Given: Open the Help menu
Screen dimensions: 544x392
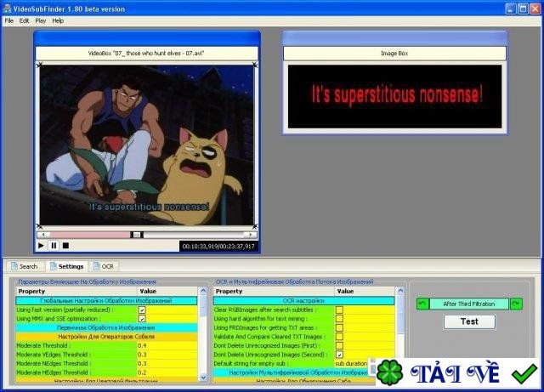Looking at the screenshot, I should pos(58,20).
